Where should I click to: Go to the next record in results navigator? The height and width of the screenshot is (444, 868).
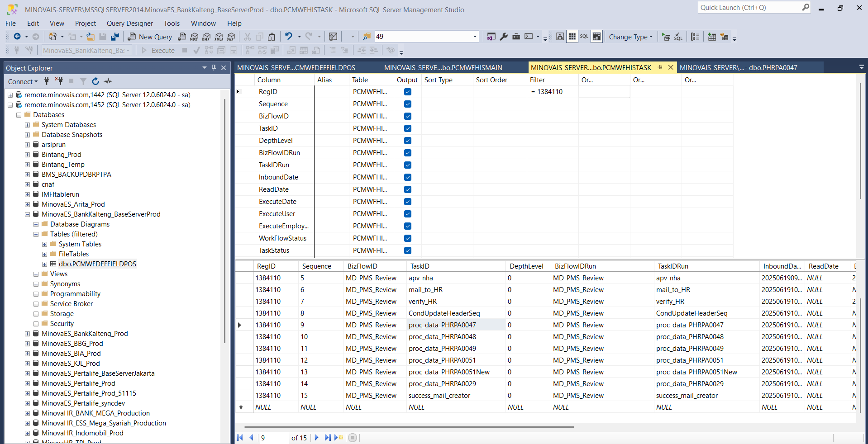(x=316, y=438)
